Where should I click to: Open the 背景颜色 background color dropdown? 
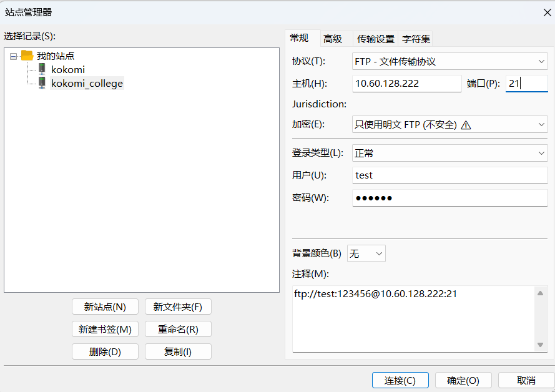tap(378, 253)
